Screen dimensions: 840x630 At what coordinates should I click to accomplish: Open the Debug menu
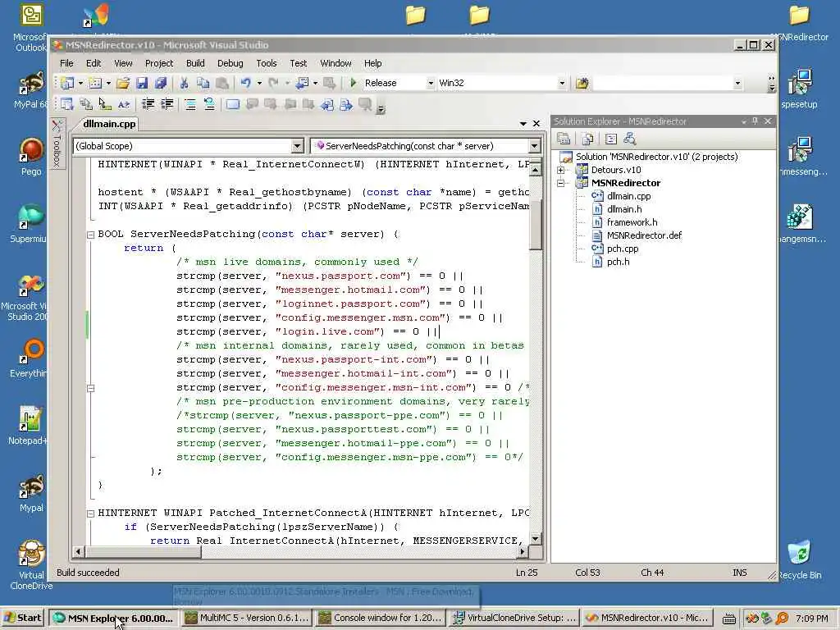click(x=231, y=63)
